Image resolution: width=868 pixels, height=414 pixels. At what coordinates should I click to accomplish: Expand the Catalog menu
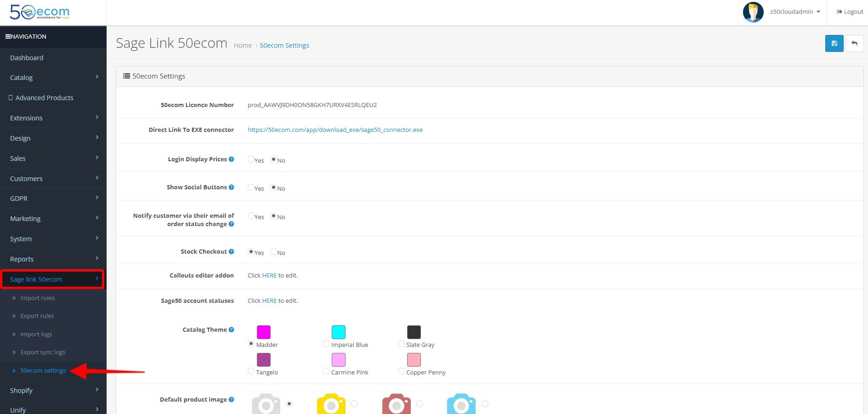point(53,78)
